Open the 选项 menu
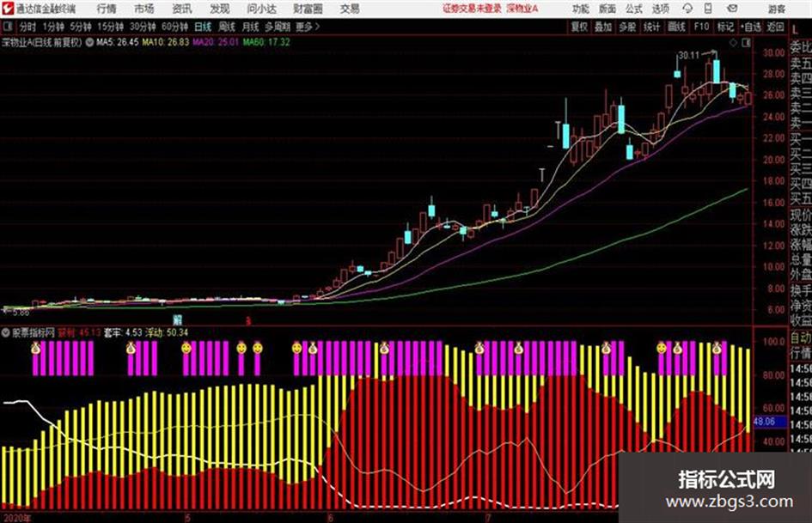Screen dimensions: 812x523 tap(661, 9)
